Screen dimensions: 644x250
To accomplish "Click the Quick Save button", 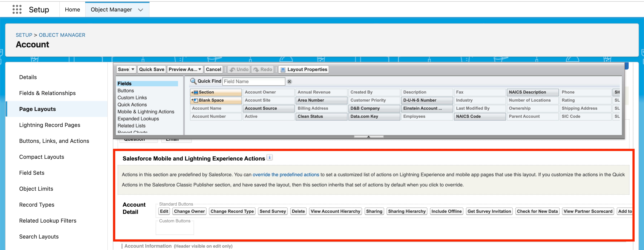I will (x=151, y=70).
